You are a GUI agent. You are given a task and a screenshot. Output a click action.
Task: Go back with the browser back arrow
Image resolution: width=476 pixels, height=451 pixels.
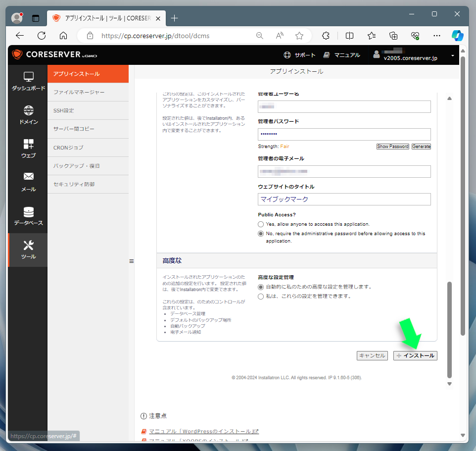pyautogui.click(x=20, y=36)
